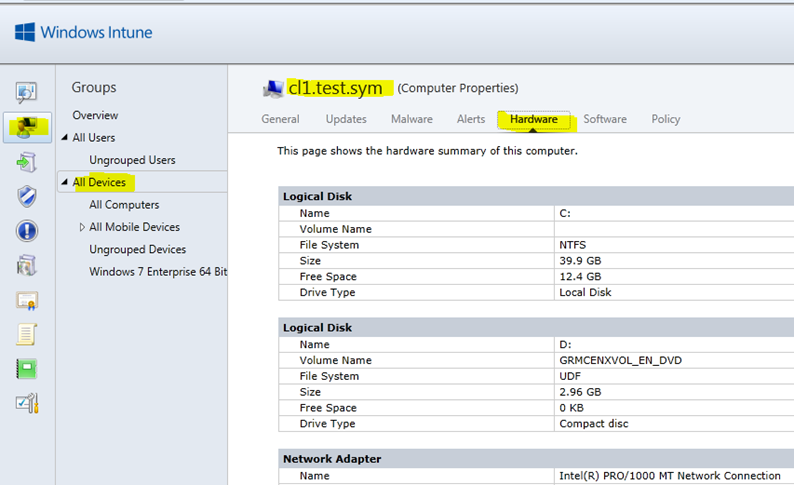
Task: Switch to the Policy tab
Action: tap(666, 119)
